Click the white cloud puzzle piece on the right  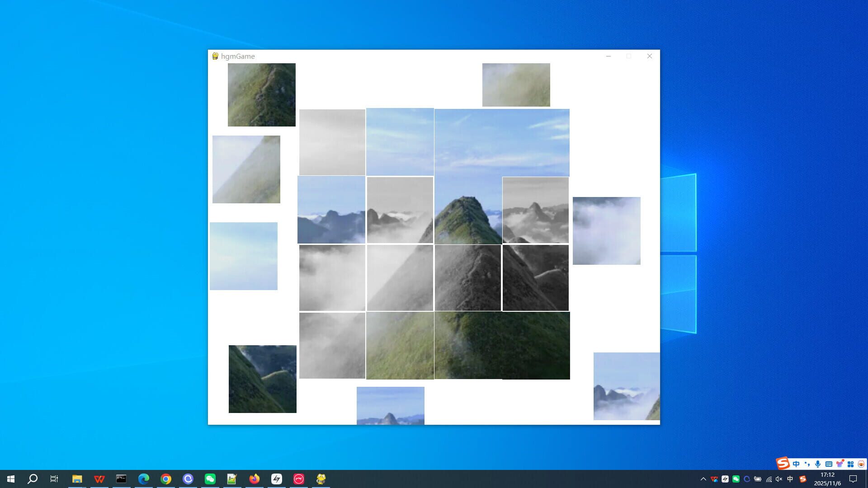coord(606,230)
